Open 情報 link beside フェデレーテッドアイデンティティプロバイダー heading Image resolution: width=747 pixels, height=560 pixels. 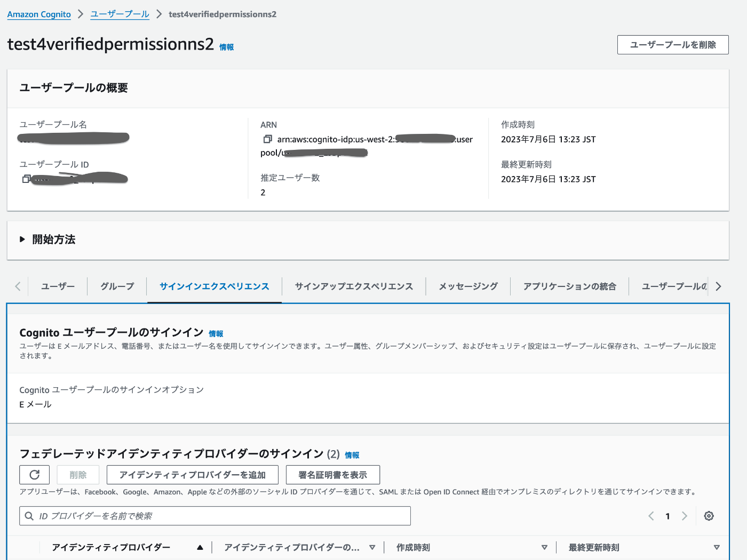(x=352, y=455)
